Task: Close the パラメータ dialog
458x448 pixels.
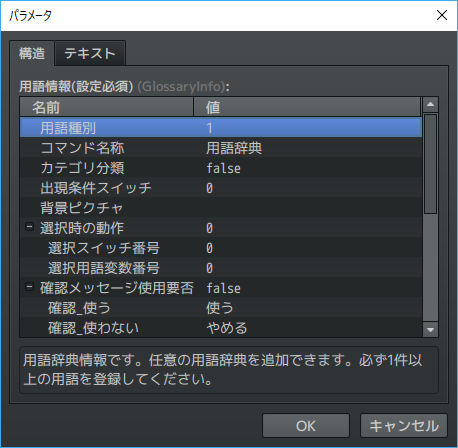Action: [442, 15]
